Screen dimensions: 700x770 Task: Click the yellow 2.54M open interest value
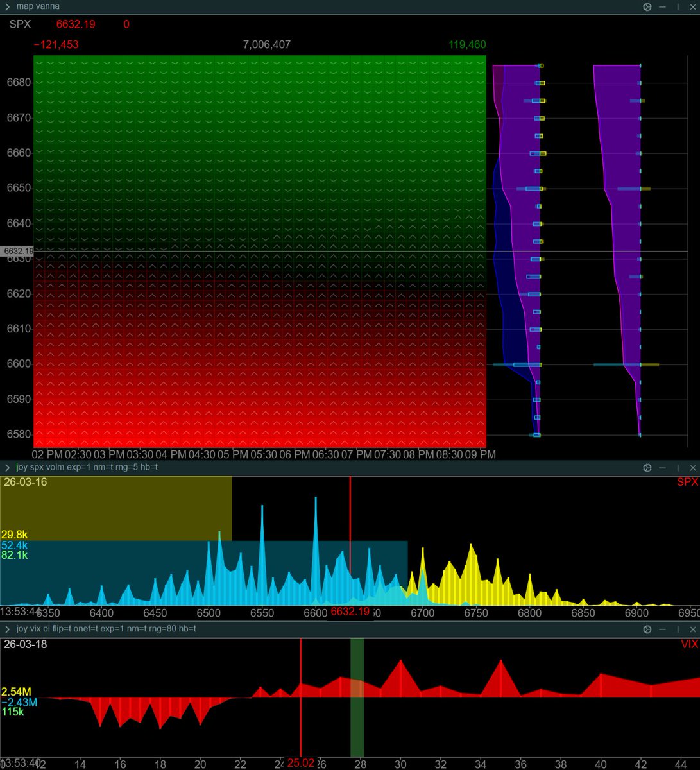pyautogui.click(x=16, y=692)
